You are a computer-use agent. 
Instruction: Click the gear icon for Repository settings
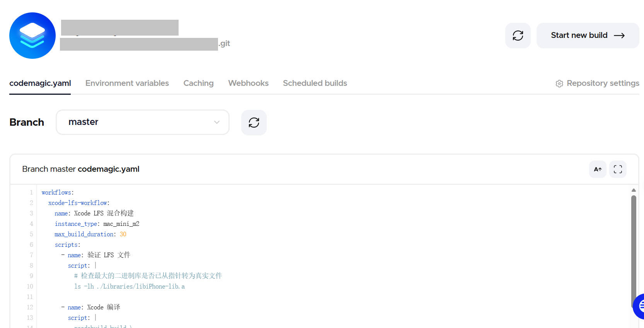(559, 84)
